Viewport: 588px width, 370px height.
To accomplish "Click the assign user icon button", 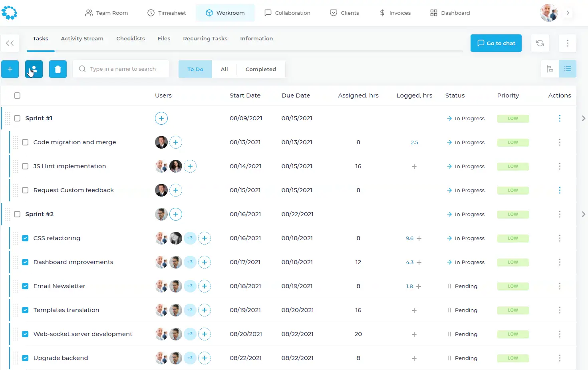I will click(x=34, y=69).
